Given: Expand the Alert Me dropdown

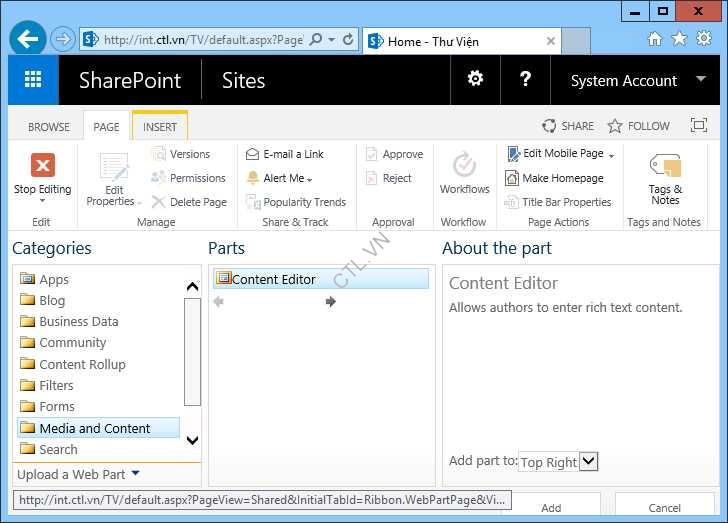Looking at the screenshot, I should click(x=283, y=178).
